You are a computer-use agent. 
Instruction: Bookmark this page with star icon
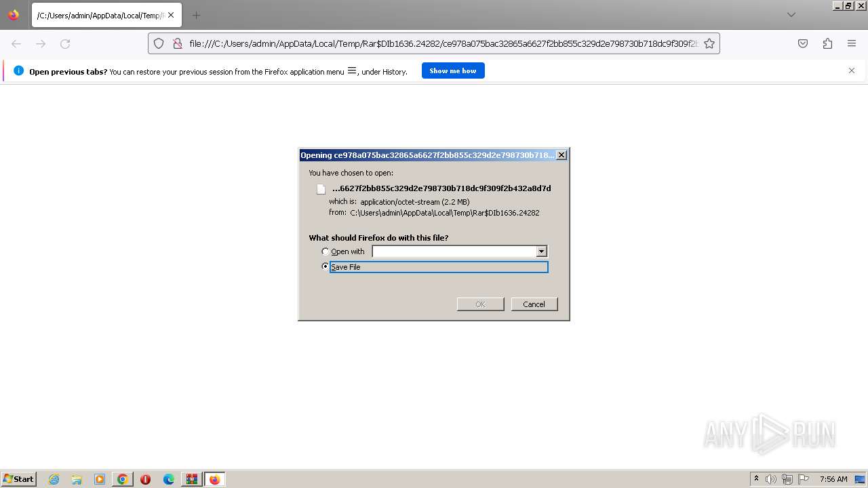coord(709,43)
